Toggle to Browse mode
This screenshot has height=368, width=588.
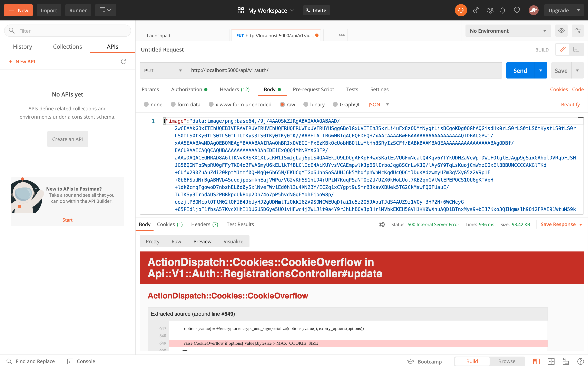pyautogui.click(x=507, y=361)
